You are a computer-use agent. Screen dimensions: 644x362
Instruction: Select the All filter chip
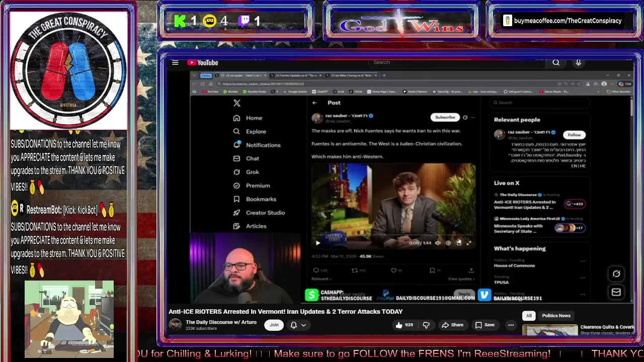click(529, 316)
